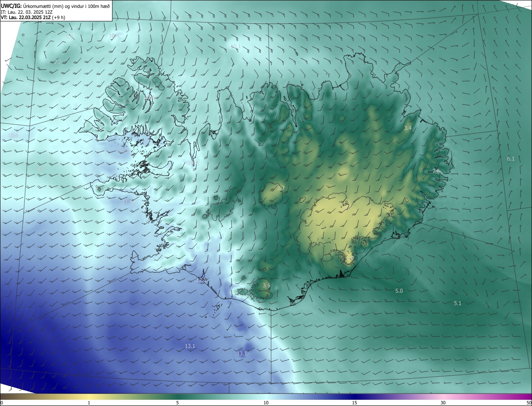Click the 7.7 value on the map
Viewport: 532px width, 406px height.
(x=58, y=62)
